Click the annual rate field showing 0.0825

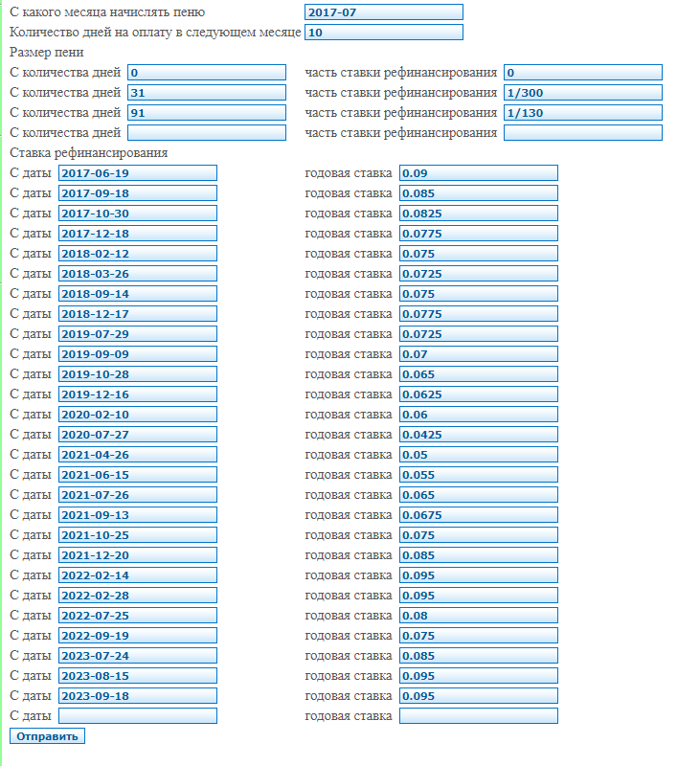coord(478,214)
